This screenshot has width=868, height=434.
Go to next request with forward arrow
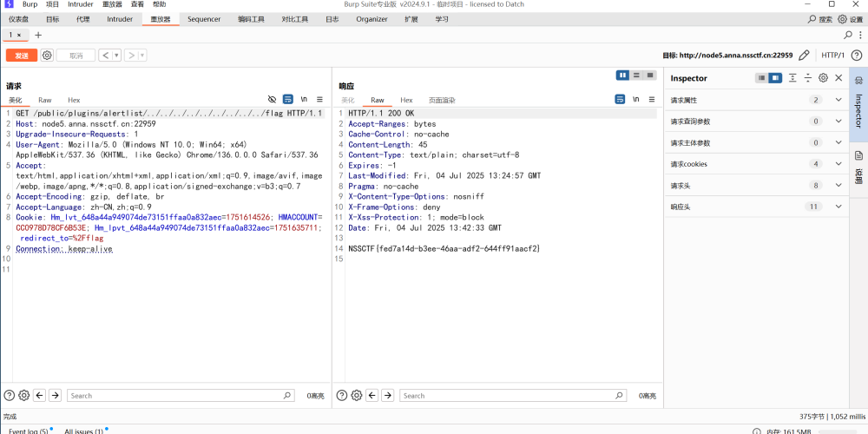131,56
